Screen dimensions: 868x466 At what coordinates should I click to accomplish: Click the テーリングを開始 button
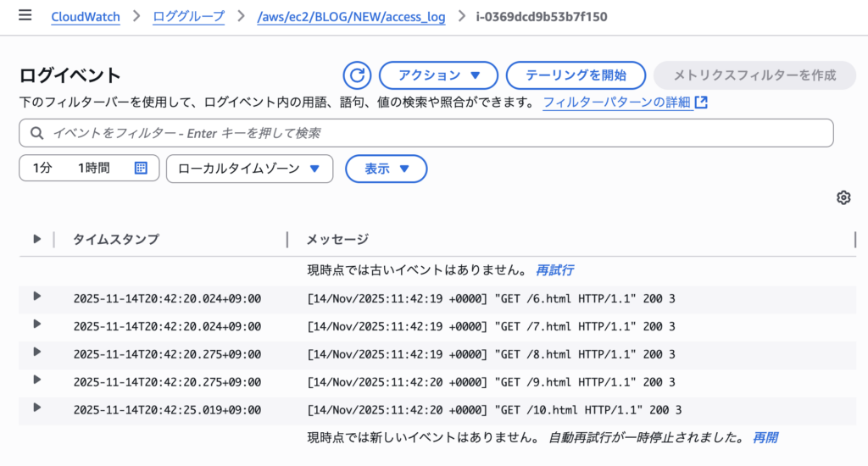(x=576, y=75)
